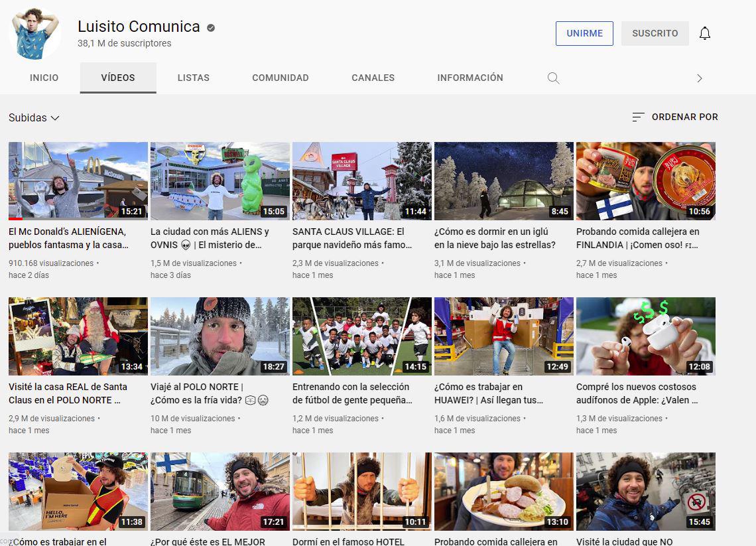Open the LISTAS tab
The width and height of the screenshot is (756, 546).
[x=193, y=78]
